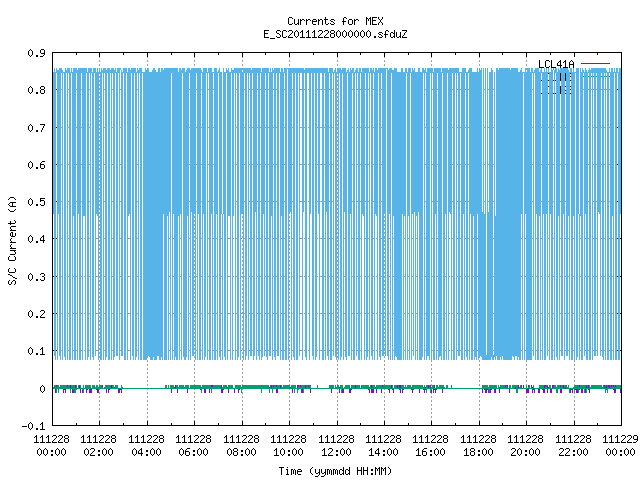
Task: Click the '111228 08:00' x-axis tick label
Action: click(x=241, y=446)
